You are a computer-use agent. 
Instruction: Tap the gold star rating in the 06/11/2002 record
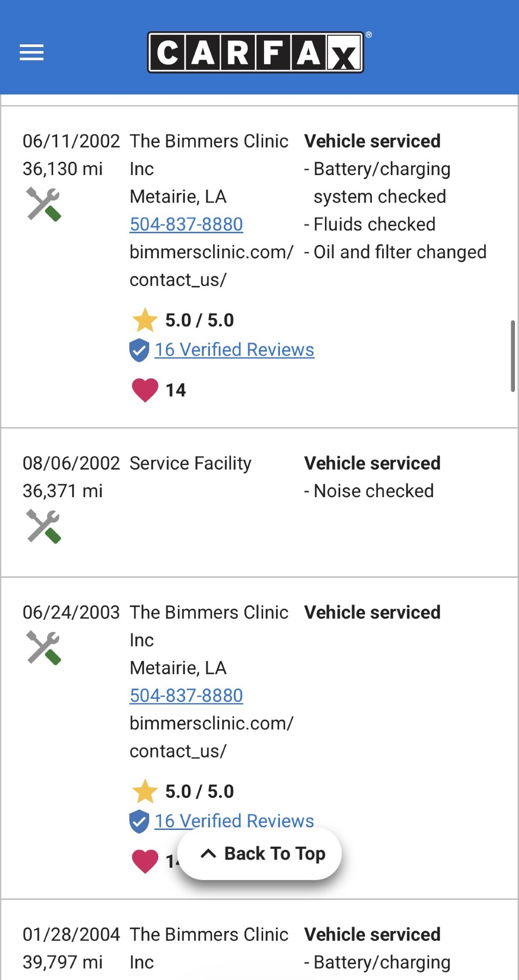point(145,320)
